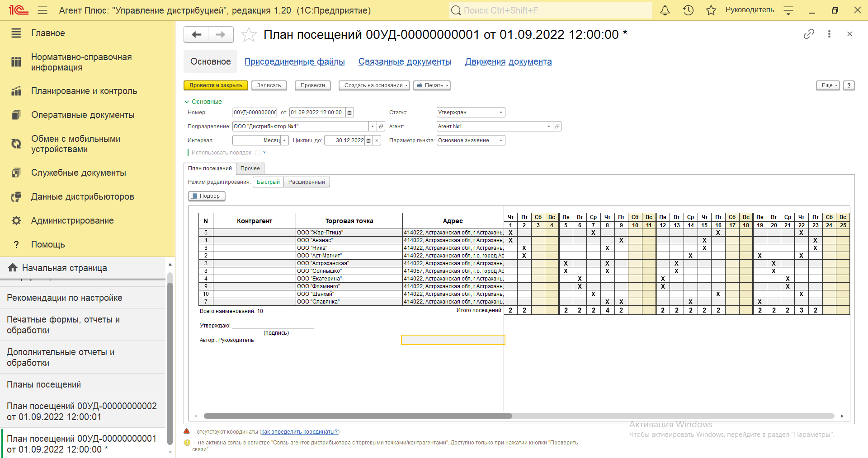Click the copy link chain icon
Image resolution: width=868 pixels, height=458 pixels.
(809, 34)
